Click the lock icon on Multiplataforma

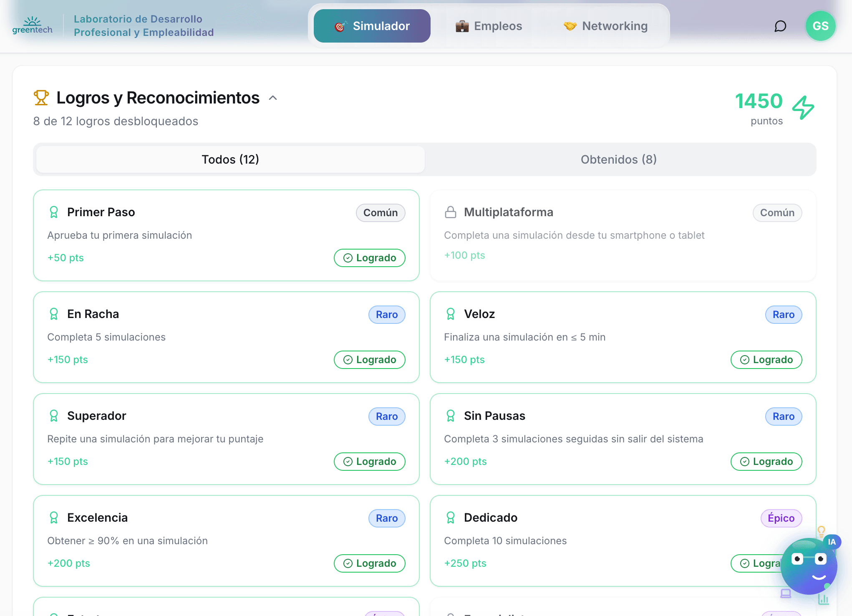coord(450,212)
